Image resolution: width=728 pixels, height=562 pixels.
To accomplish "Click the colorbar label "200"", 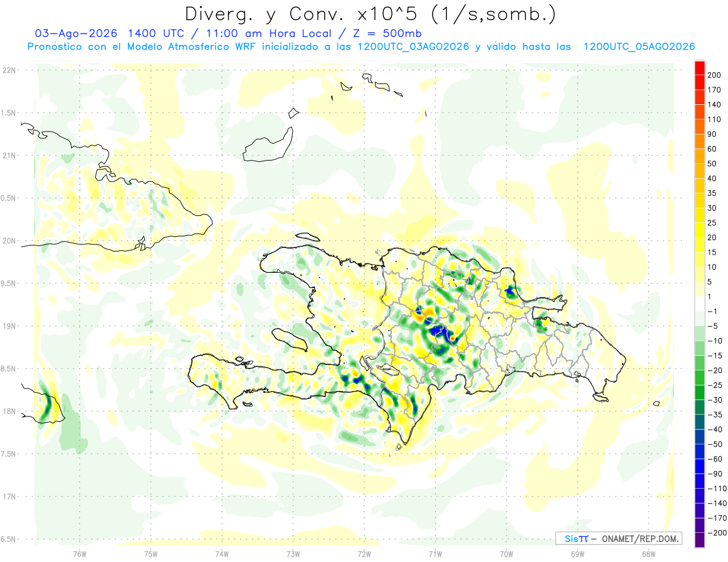I will click(713, 75).
